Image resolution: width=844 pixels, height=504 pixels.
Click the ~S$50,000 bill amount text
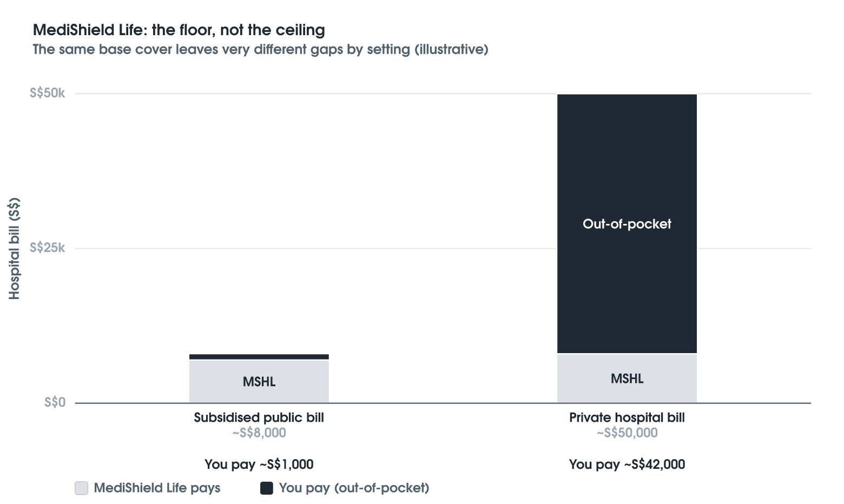click(627, 433)
